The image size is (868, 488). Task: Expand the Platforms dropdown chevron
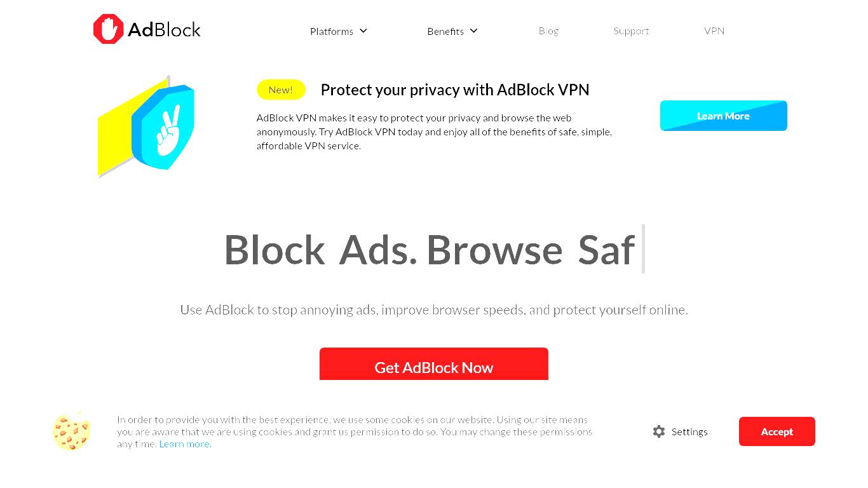(x=363, y=30)
